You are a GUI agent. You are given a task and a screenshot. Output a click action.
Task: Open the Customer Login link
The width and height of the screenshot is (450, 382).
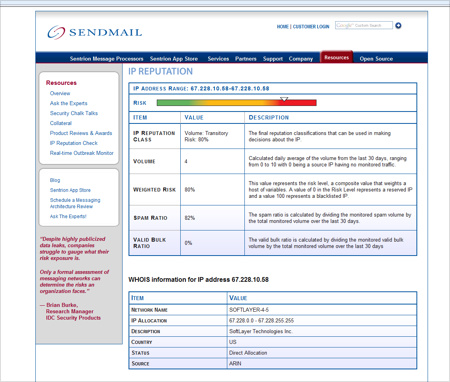311,27
